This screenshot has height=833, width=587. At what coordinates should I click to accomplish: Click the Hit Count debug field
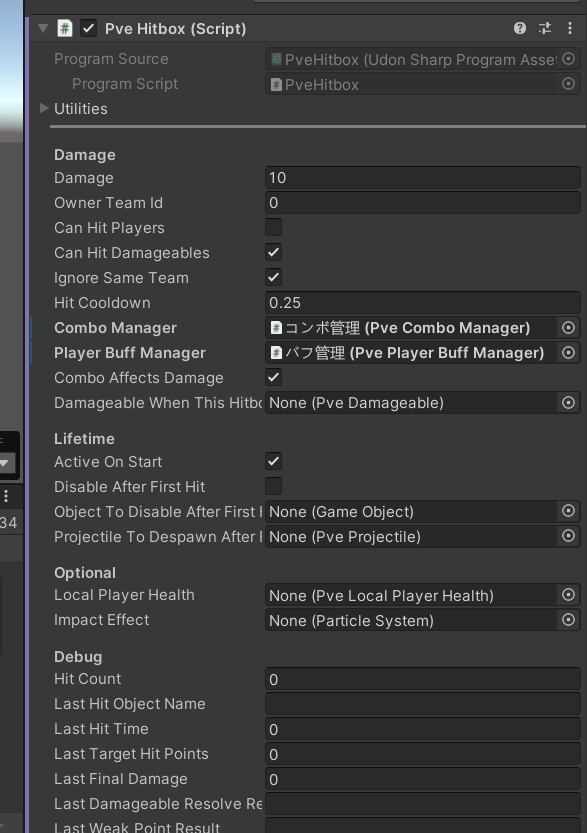423,679
